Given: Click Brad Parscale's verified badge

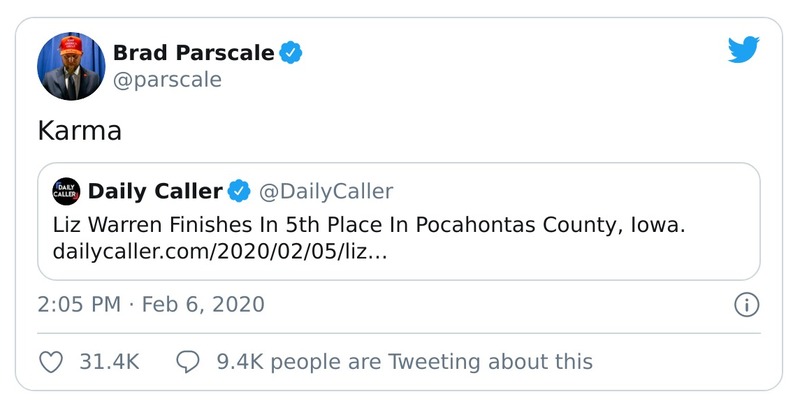Looking at the screenshot, I should pos(291,53).
